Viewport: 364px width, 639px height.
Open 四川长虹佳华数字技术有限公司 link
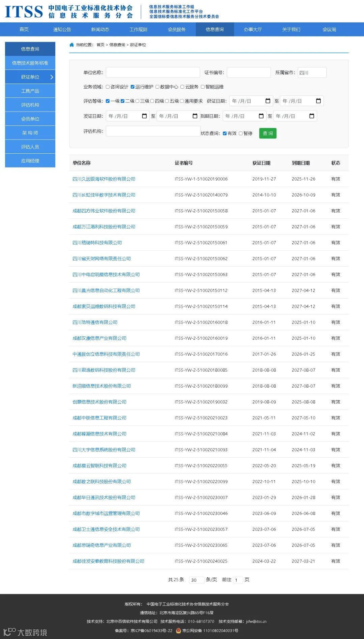104,195
